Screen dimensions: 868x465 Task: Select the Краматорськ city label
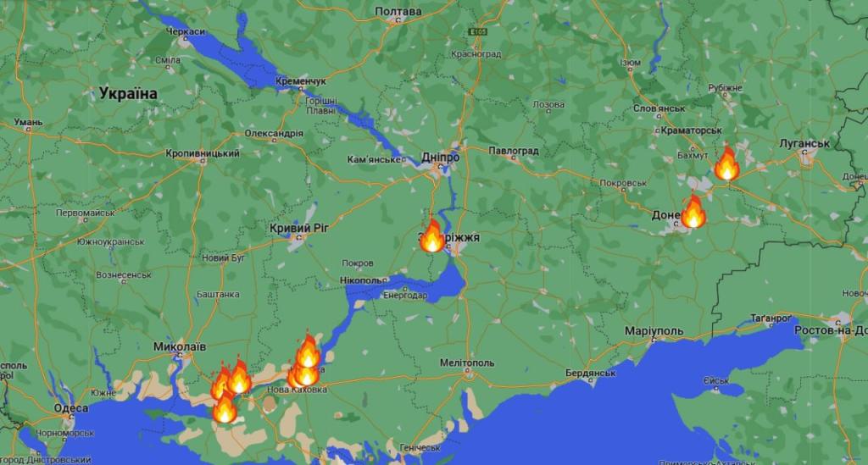(692, 130)
